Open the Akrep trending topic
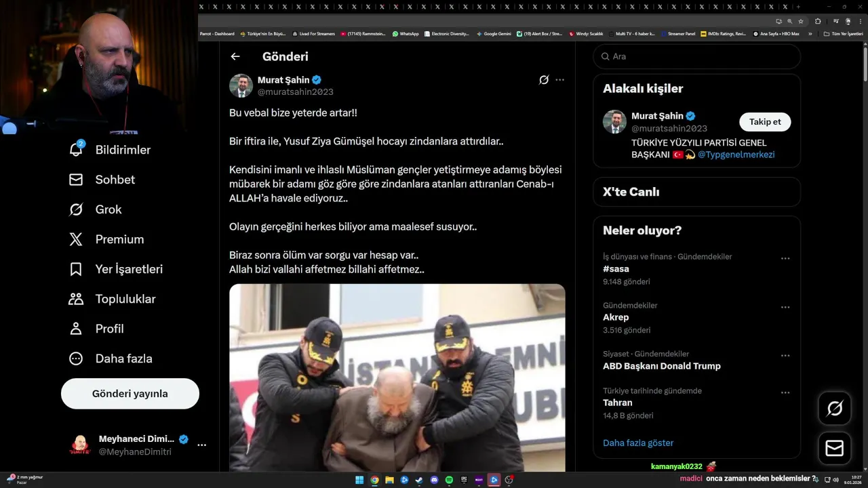Viewport: 868px width, 488px height. pyautogui.click(x=616, y=317)
